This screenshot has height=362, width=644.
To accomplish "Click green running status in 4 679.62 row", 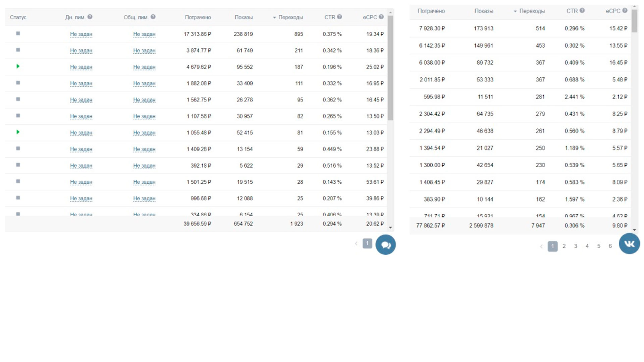I will [x=18, y=66].
